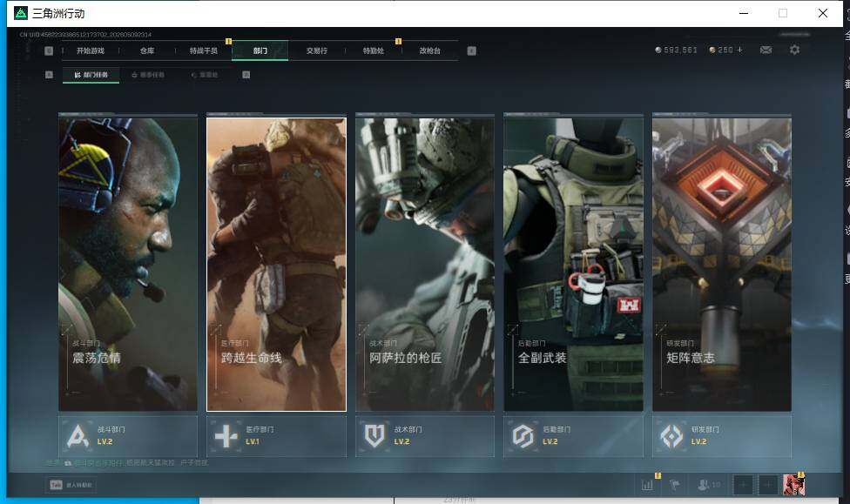The height and width of the screenshot is (504, 850).
Task: Open the mail envelope icon
Action: (766, 50)
